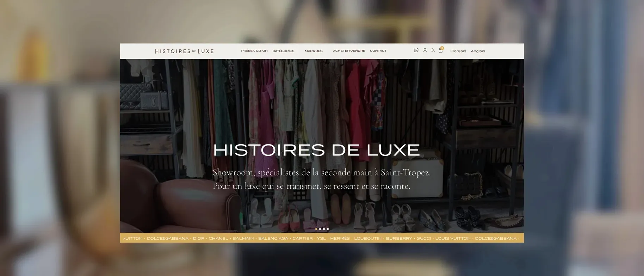Open the WhatsApp chat icon
644x276 pixels.
[416, 50]
